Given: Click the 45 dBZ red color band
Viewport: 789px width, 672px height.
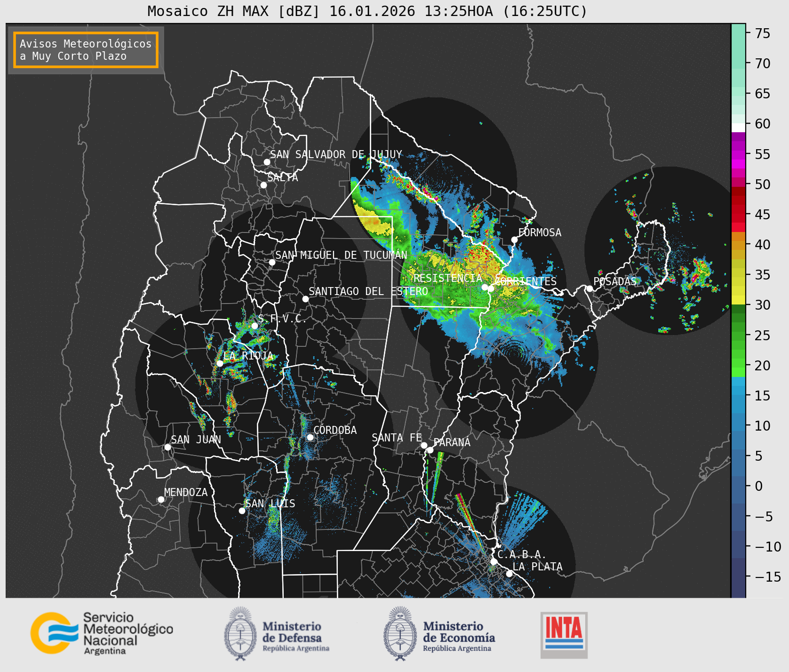Looking at the screenshot, I should (x=738, y=218).
